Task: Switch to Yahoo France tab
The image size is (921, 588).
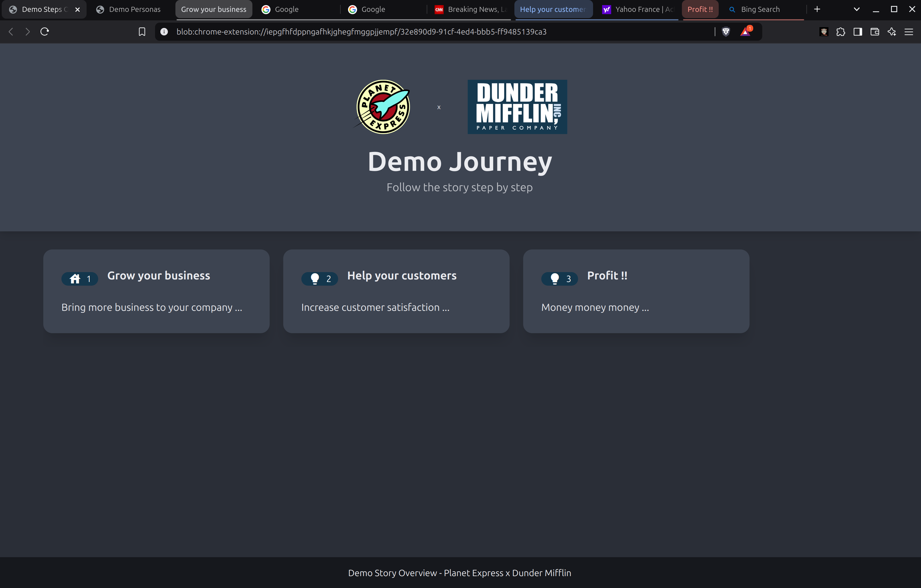Action: 638,9
